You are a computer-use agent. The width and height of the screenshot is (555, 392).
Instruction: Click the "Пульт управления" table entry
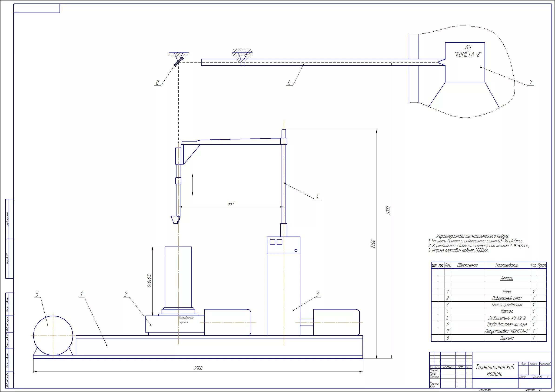click(x=507, y=305)
